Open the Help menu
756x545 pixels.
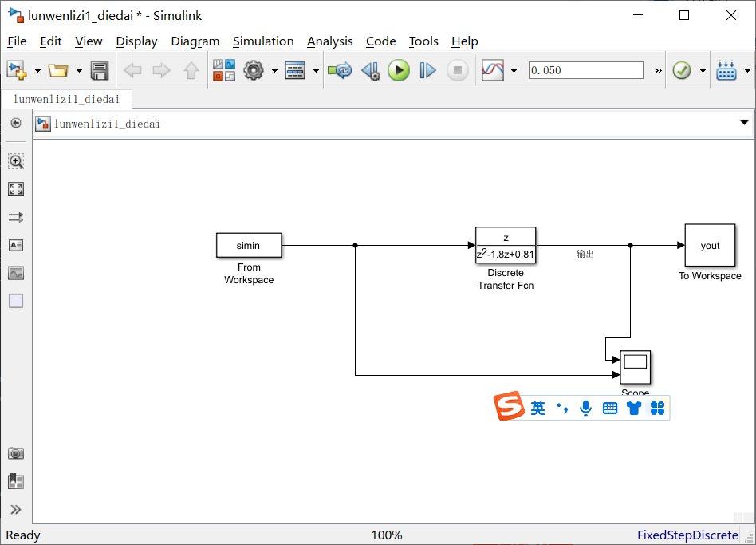coord(465,41)
